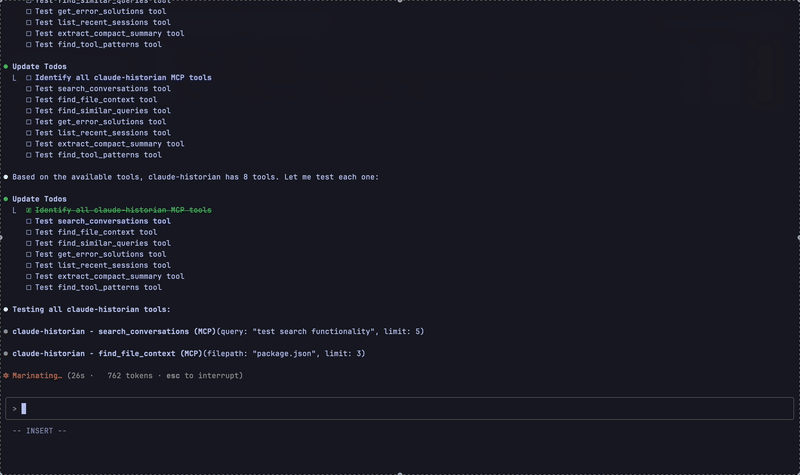Viewport: 800px width, 475px height.
Task: Click the gray bullet before the find_file_context (MCP) call
Action: click(6, 354)
